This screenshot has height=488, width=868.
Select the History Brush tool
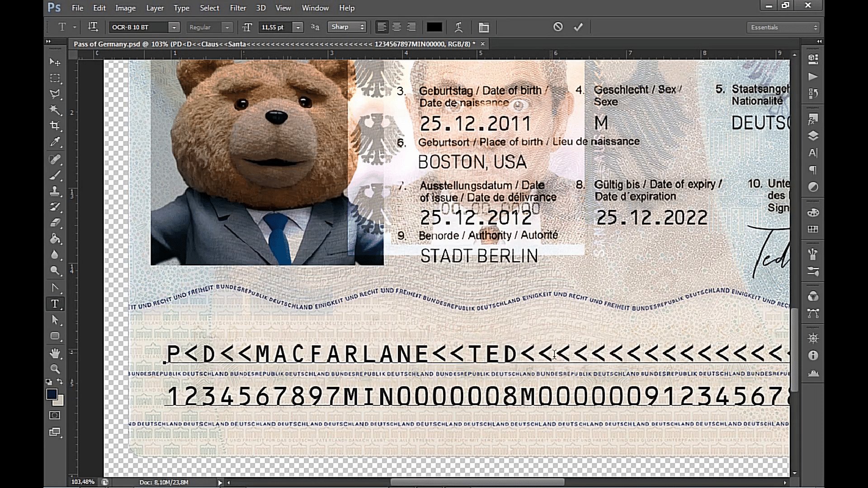[x=55, y=207]
